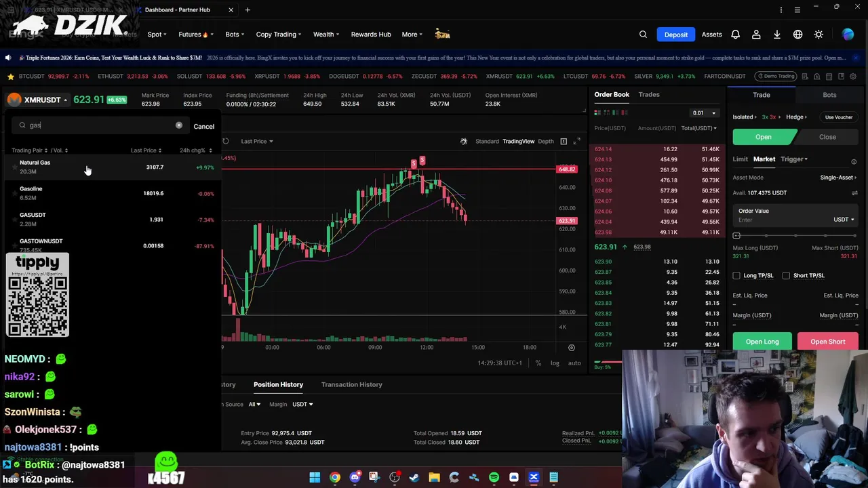Viewport: 868px width, 488px height.
Task: Select GASUSDT from search results
Action: click(x=112, y=220)
